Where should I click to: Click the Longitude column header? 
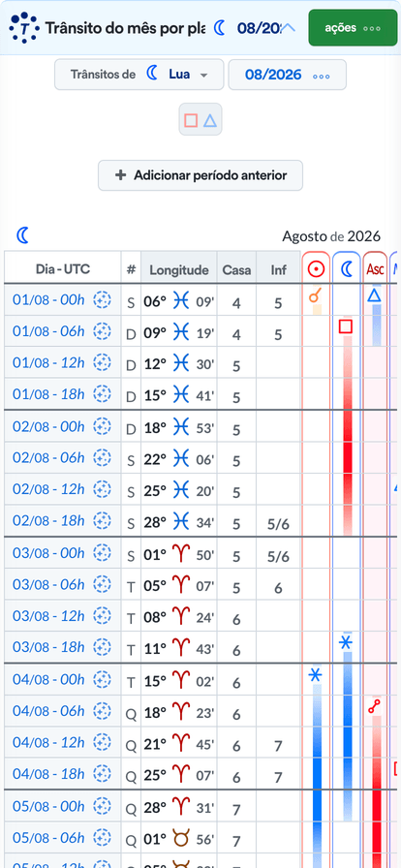[179, 269]
